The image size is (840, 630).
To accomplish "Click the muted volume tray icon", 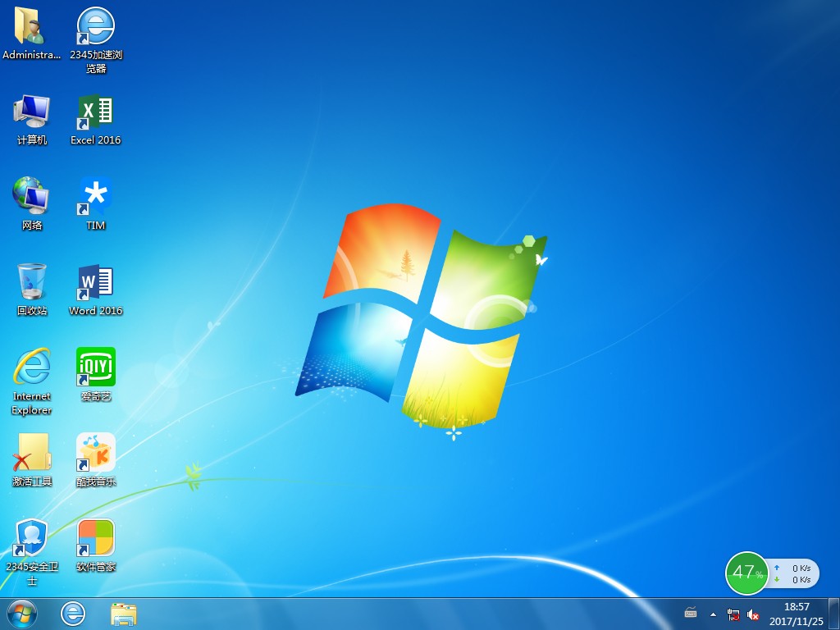I will [753, 614].
